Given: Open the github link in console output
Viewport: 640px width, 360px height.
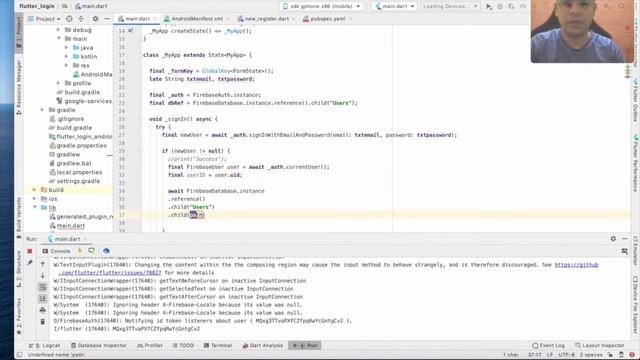Looking at the screenshot, I should click(576, 265).
